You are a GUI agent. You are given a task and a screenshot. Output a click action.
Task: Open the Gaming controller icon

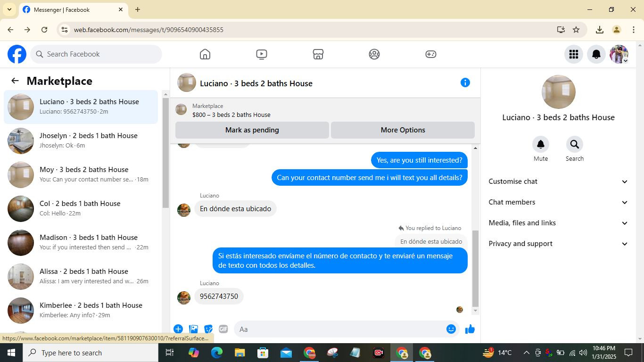(431, 54)
